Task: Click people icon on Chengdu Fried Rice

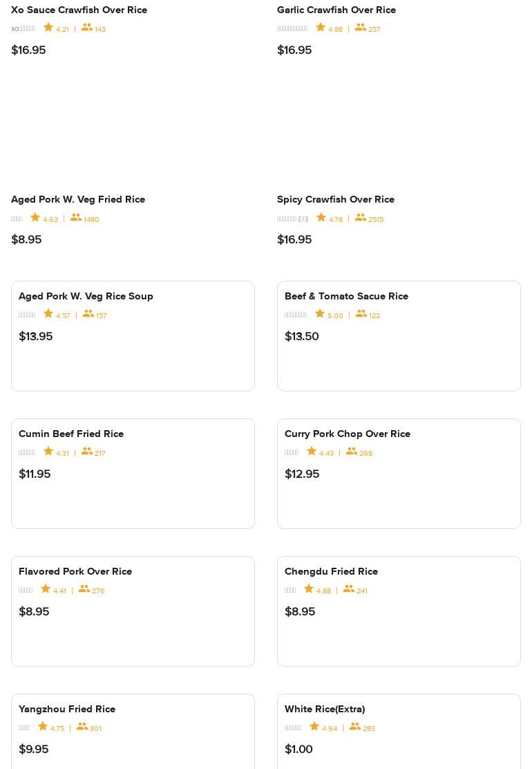Action: (x=349, y=589)
